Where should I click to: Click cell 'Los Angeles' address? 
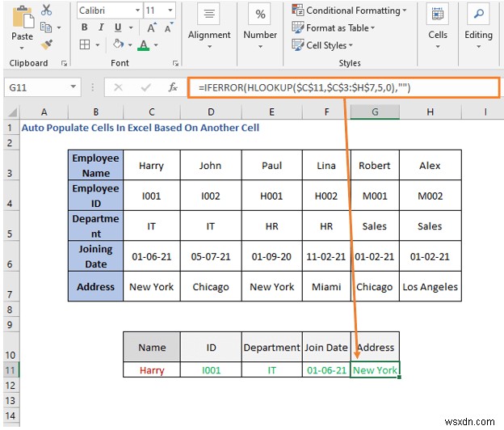[x=430, y=287]
